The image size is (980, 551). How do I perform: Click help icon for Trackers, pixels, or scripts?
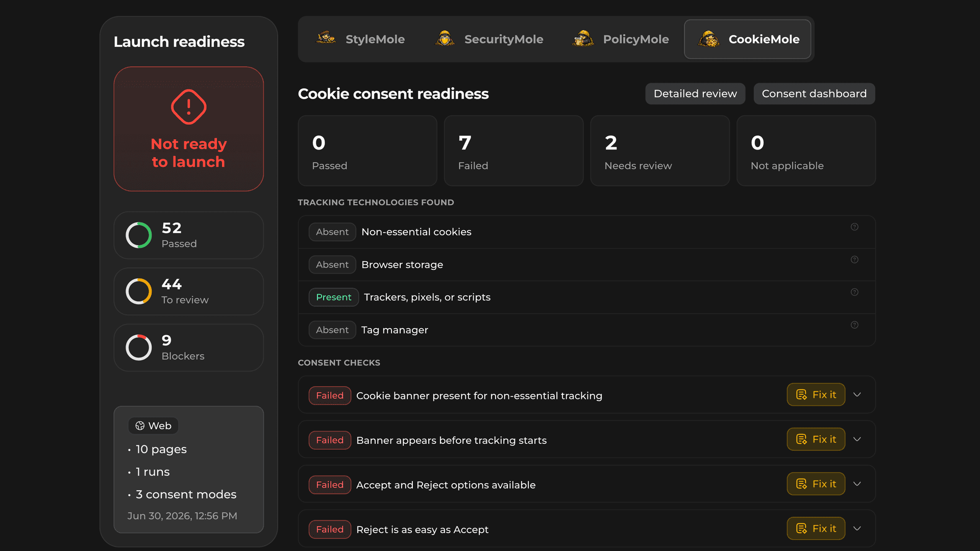point(854,292)
